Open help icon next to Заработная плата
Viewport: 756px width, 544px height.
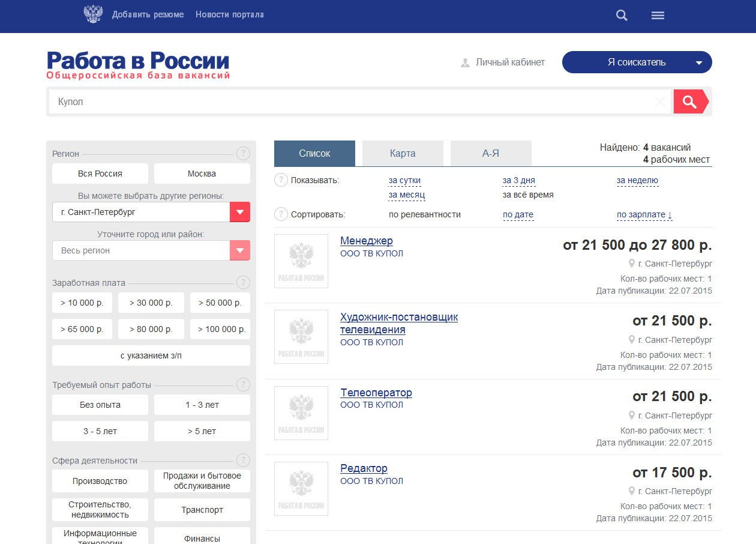[x=242, y=283]
